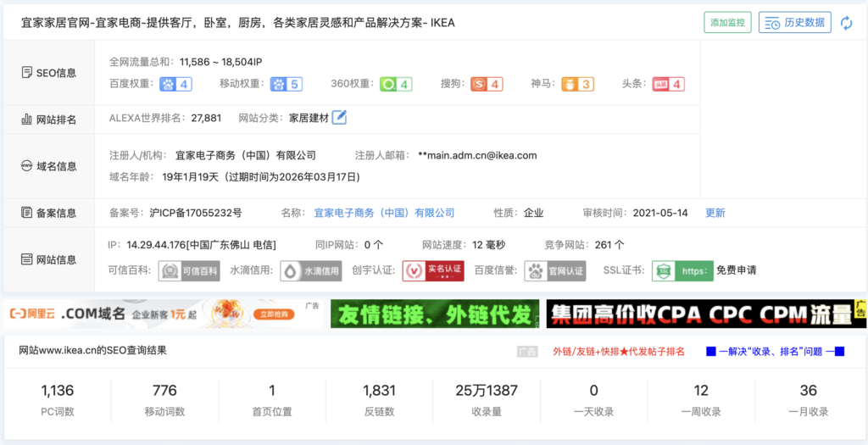Open the green 友情链接、外链代发 banner
The image size is (868, 445).
coord(435,314)
